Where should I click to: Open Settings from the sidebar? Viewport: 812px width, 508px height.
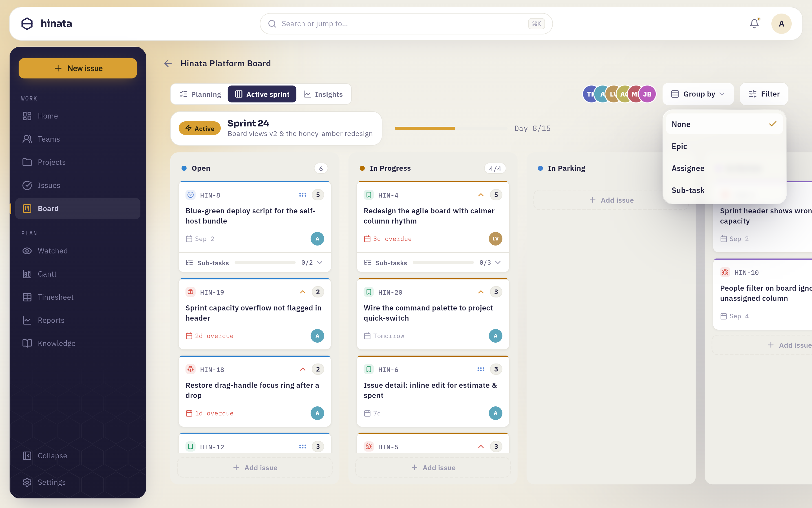click(x=78, y=483)
